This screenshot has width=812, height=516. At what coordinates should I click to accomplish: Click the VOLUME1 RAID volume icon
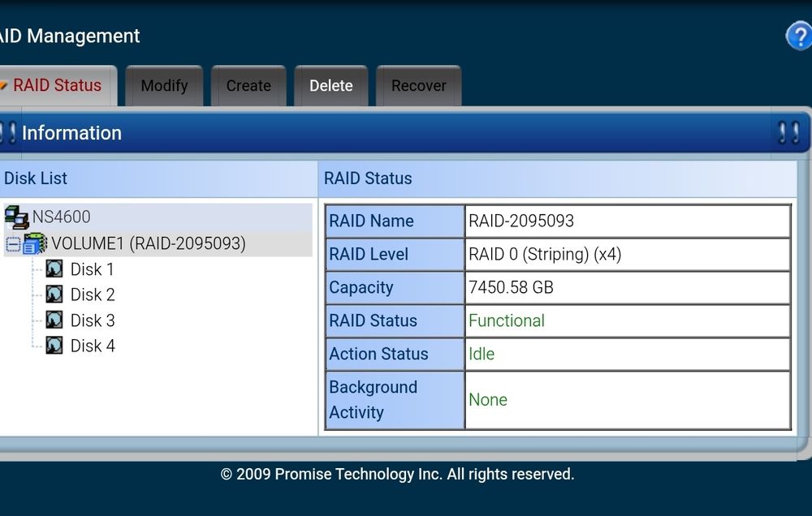pyautogui.click(x=35, y=243)
